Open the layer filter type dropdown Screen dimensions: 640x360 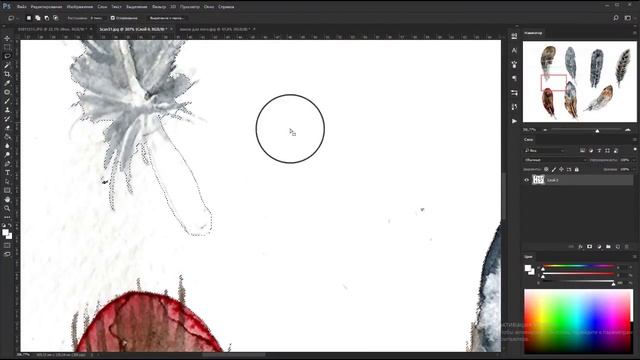544,151
